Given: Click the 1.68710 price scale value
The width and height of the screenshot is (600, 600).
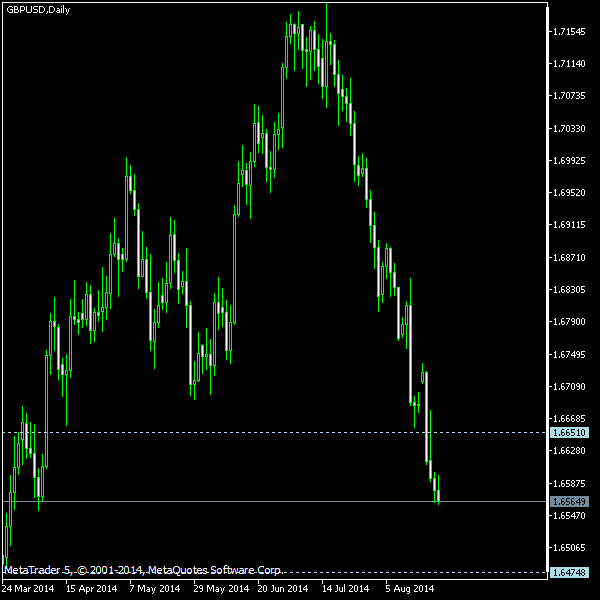Looking at the screenshot, I should (569, 258).
